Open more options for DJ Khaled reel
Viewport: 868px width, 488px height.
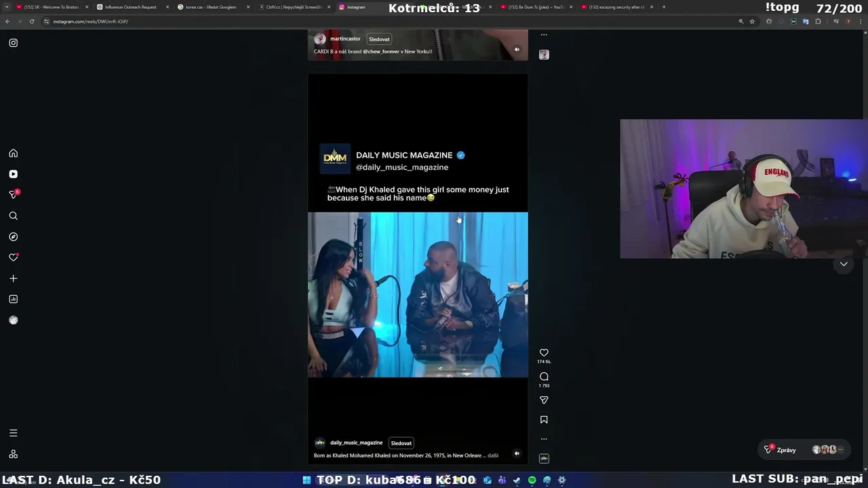pos(544,439)
